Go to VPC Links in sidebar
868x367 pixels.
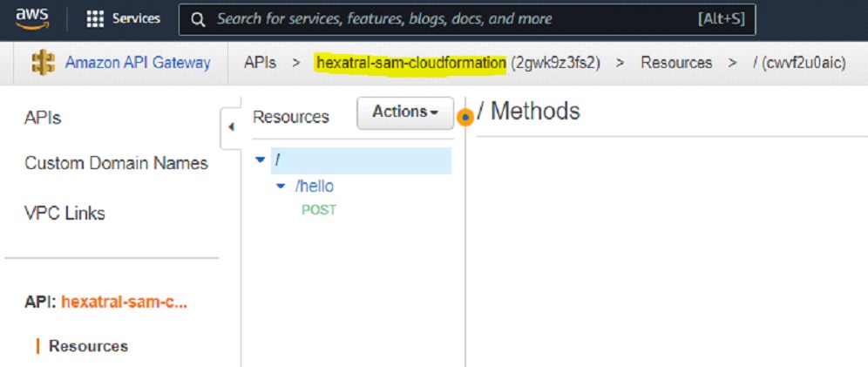(x=64, y=214)
